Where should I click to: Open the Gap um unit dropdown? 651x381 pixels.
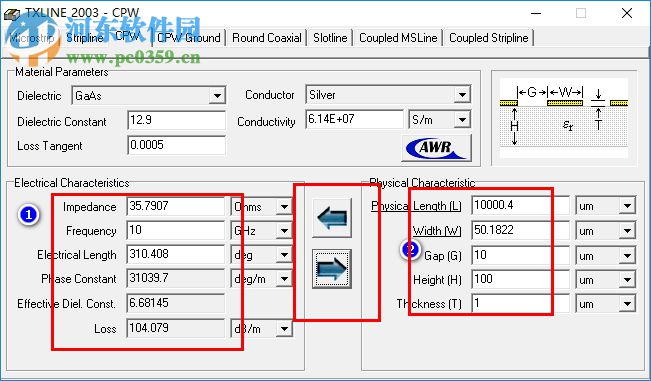point(627,256)
